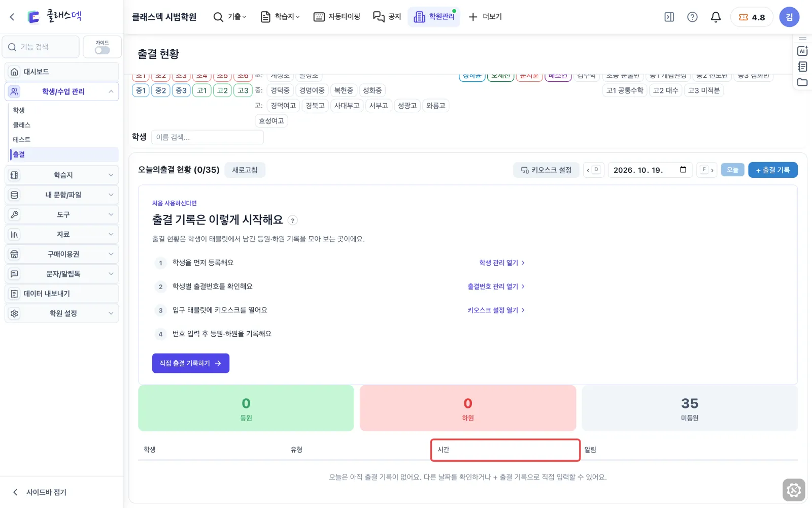The width and height of the screenshot is (812, 508).
Task: Open notifications bell icon
Action: [716, 17]
